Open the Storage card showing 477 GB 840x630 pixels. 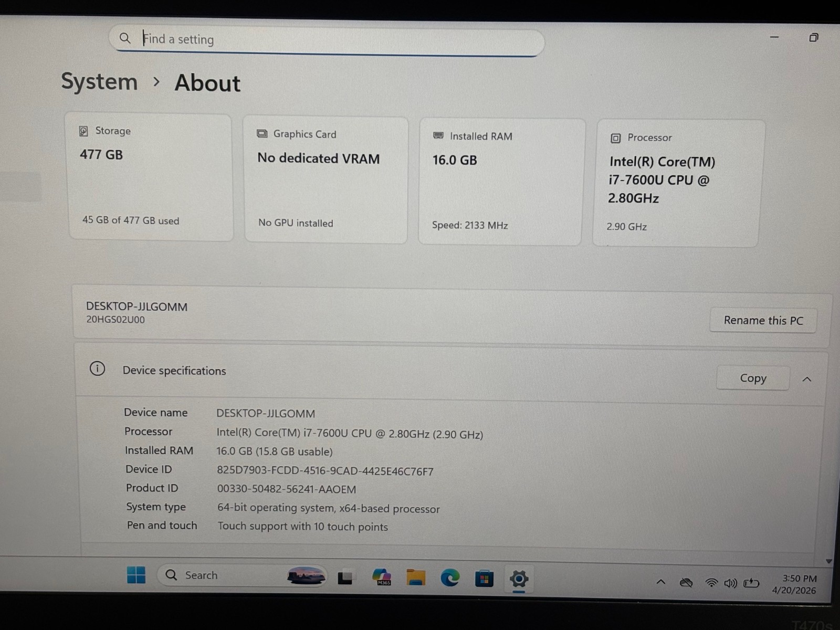click(x=151, y=177)
